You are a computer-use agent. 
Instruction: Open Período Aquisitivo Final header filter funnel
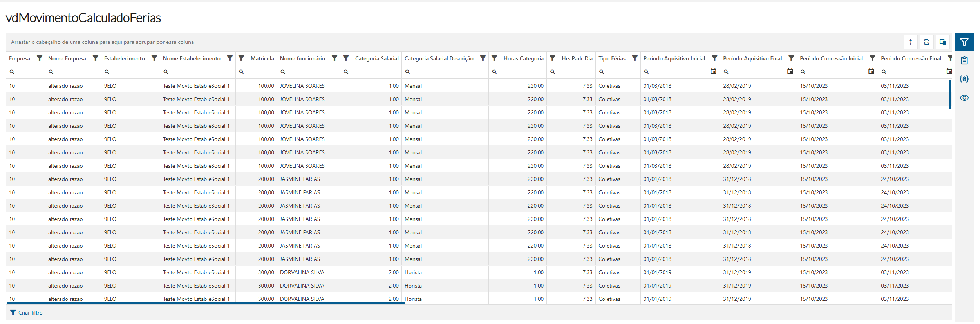tap(791, 58)
